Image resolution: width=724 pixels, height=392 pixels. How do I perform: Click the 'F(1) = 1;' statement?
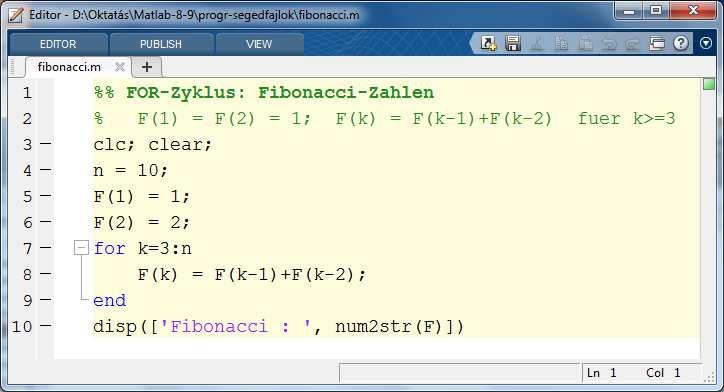click(141, 197)
